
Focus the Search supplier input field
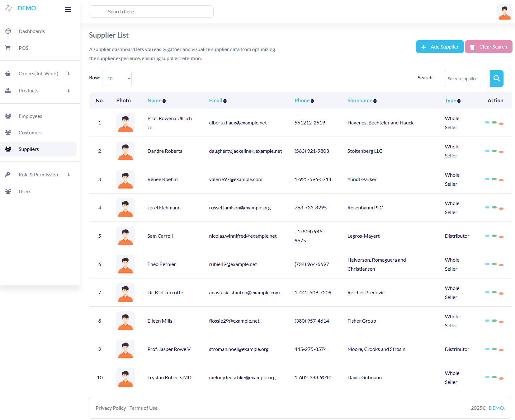click(466, 79)
